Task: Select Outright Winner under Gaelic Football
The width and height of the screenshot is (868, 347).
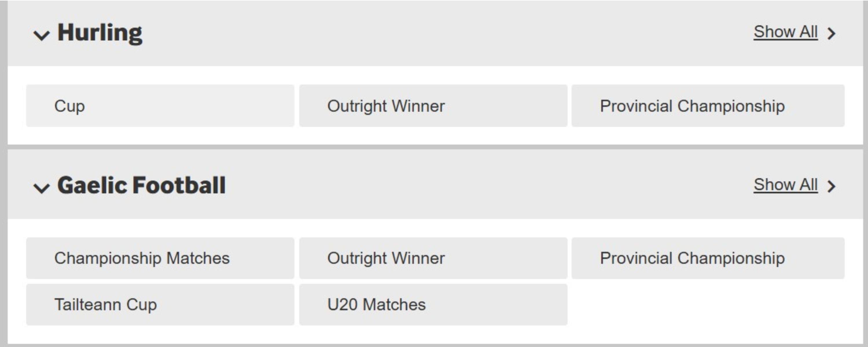Action: coord(433,259)
